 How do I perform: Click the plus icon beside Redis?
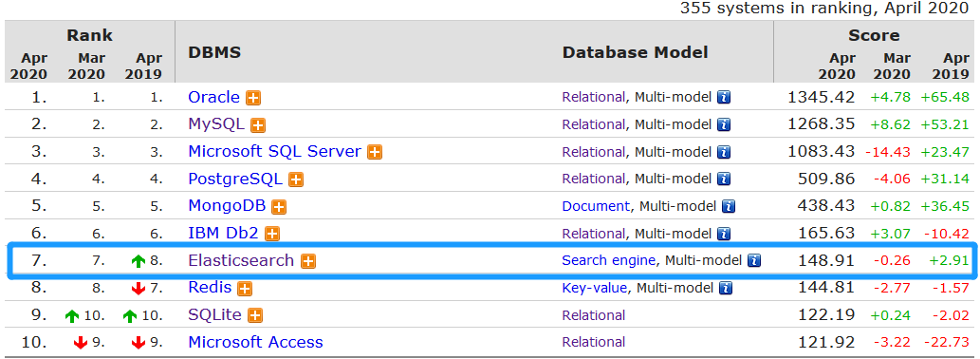coord(245,289)
